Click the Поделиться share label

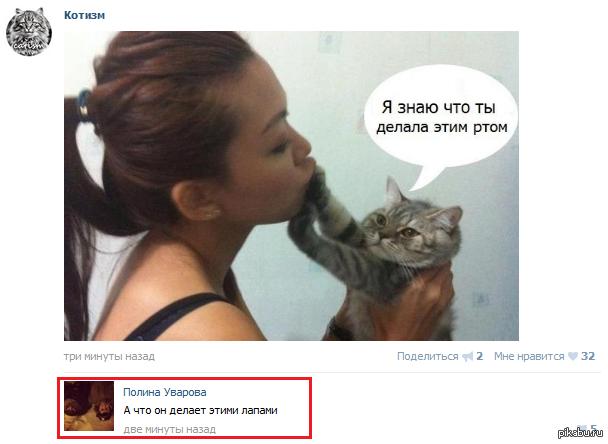[x=427, y=356]
